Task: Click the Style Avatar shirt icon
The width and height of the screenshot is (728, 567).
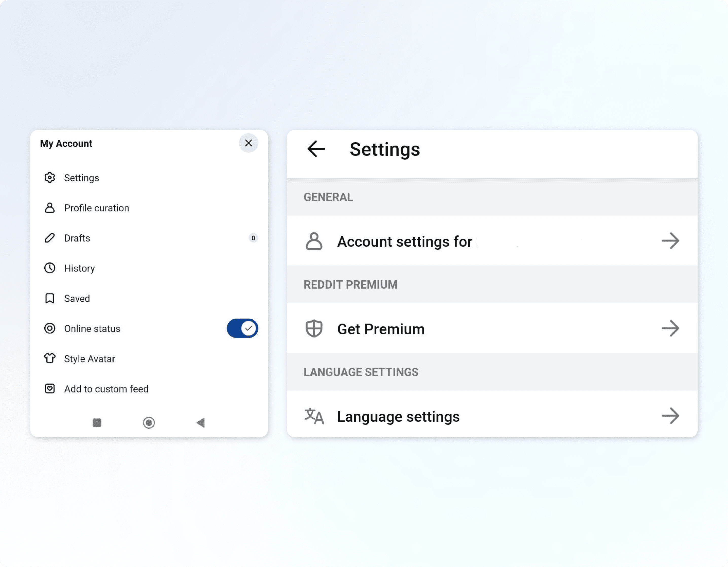Action: click(x=50, y=358)
